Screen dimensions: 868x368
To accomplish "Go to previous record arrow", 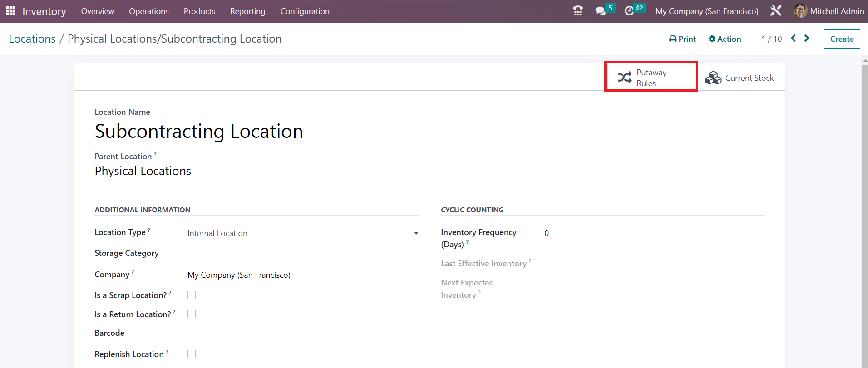I will point(793,39).
